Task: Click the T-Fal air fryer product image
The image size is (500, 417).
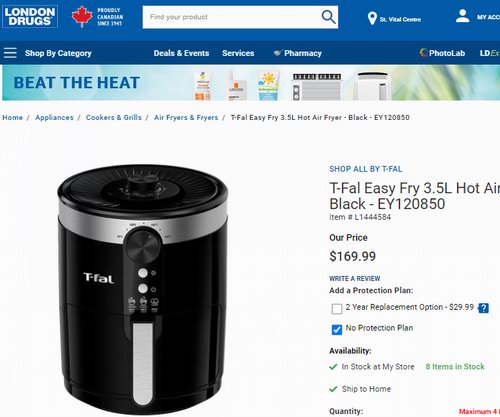Action: click(143, 288)
